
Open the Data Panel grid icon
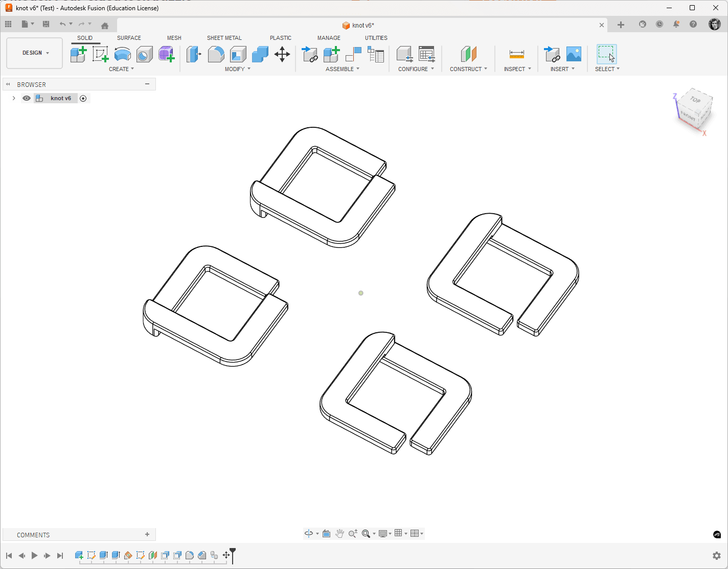click(x=8, y=24)
